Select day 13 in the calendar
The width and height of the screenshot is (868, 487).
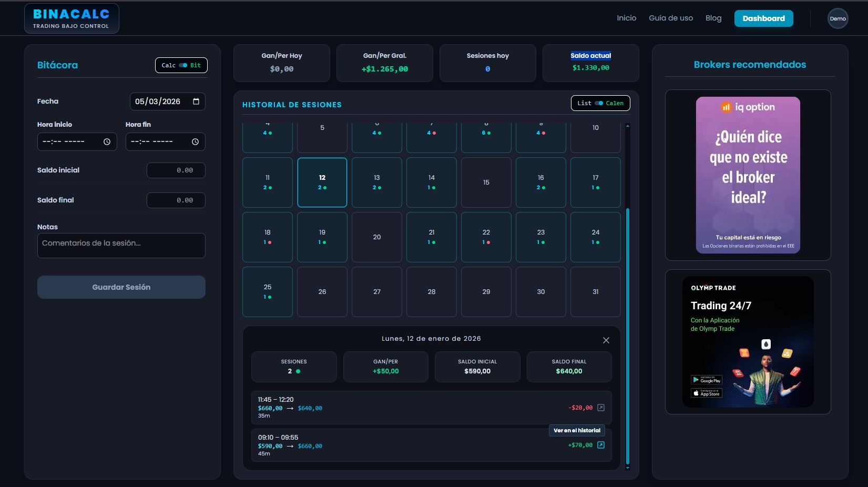click(377, 182)
